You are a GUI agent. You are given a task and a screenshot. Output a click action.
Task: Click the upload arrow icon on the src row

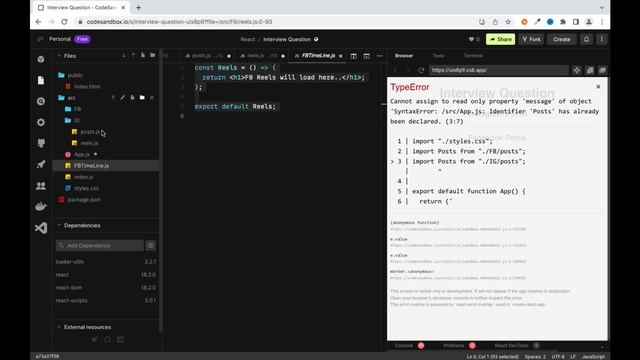[113, 98]
